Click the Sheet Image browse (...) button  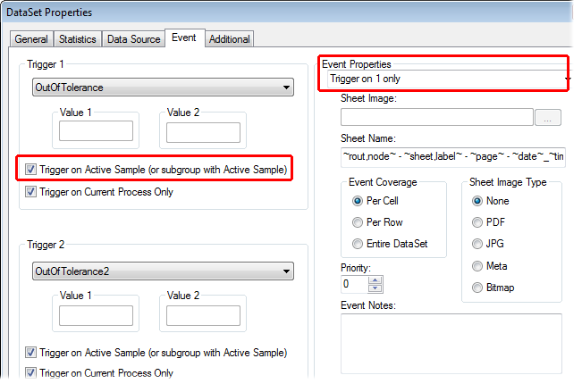(x=546, y=117)
